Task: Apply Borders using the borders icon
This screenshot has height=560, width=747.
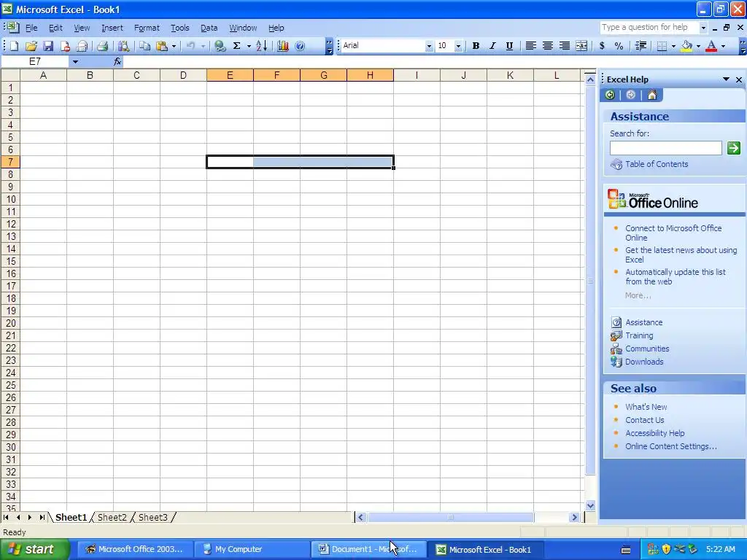Action: [x=662, y=46]
